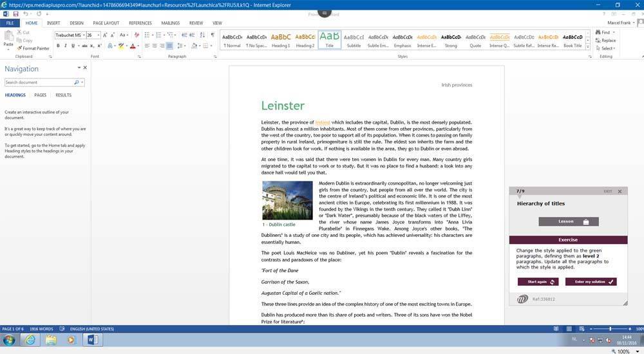The image size is (644, 354).
Task: Open Word from the Windows taskbar
Action: tap(91, 340)
